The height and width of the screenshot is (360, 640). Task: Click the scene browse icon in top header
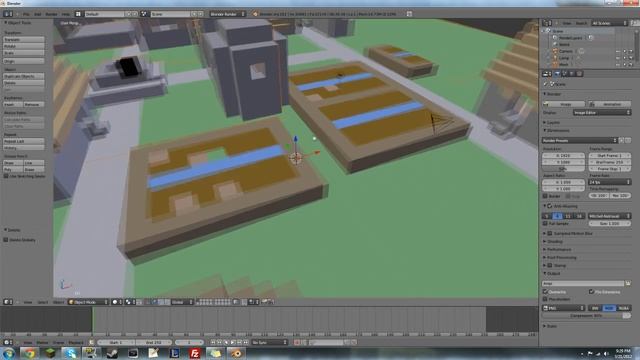[x=144, y=14]
